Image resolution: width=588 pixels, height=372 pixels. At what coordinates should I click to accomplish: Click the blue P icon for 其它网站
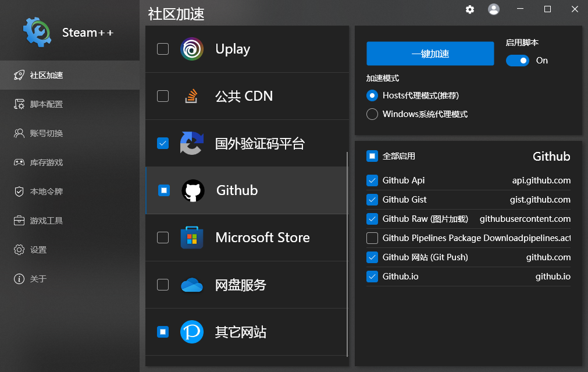[192, 332]
